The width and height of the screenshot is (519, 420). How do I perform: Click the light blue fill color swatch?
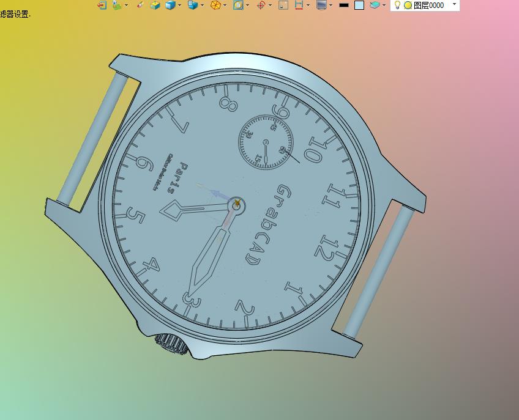click(x=359, y=5)
